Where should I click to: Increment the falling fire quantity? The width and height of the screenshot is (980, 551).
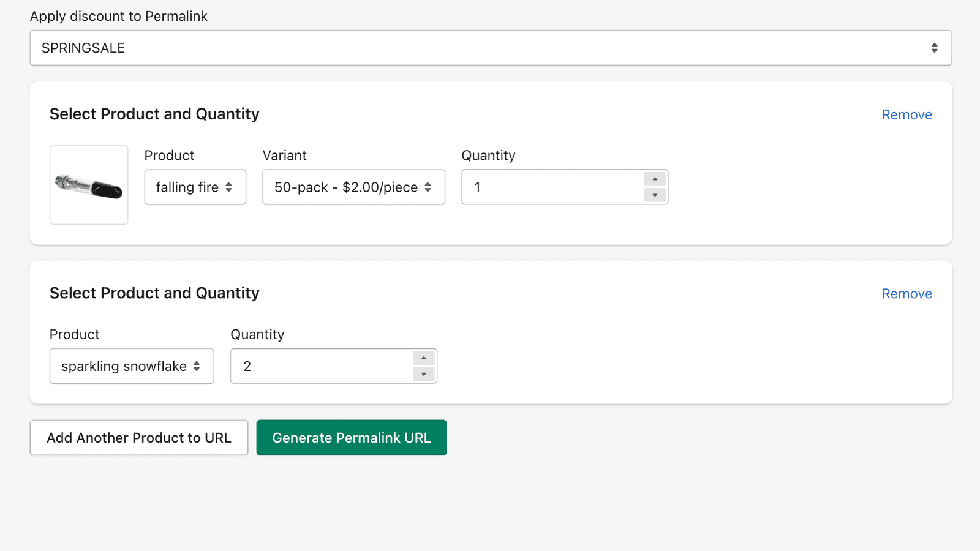[655, 178]
